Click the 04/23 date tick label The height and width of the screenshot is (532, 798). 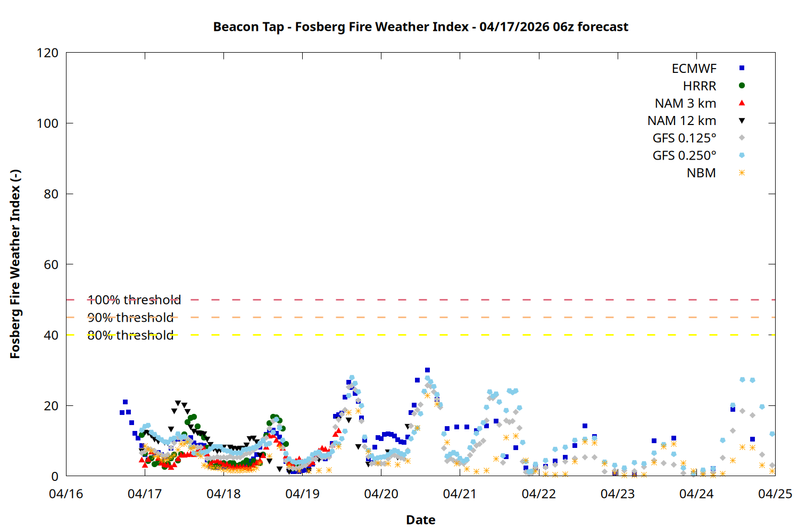tap(617, 494)
